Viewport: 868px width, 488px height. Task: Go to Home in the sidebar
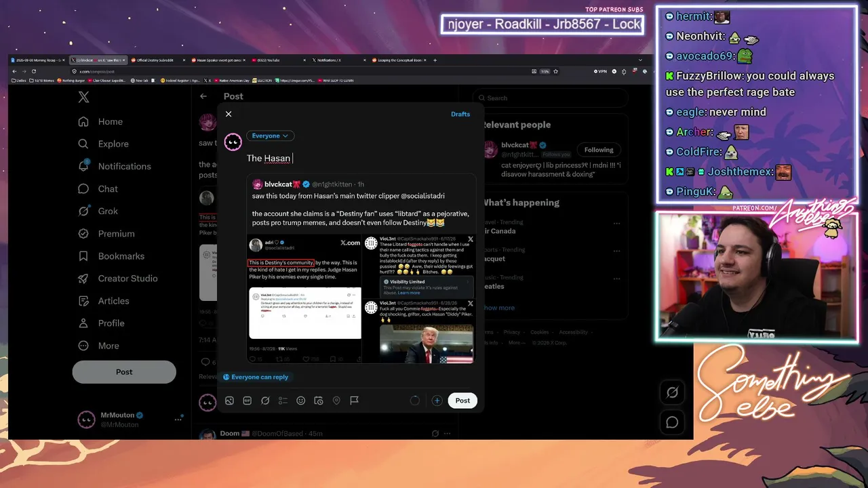coord(100,122)
